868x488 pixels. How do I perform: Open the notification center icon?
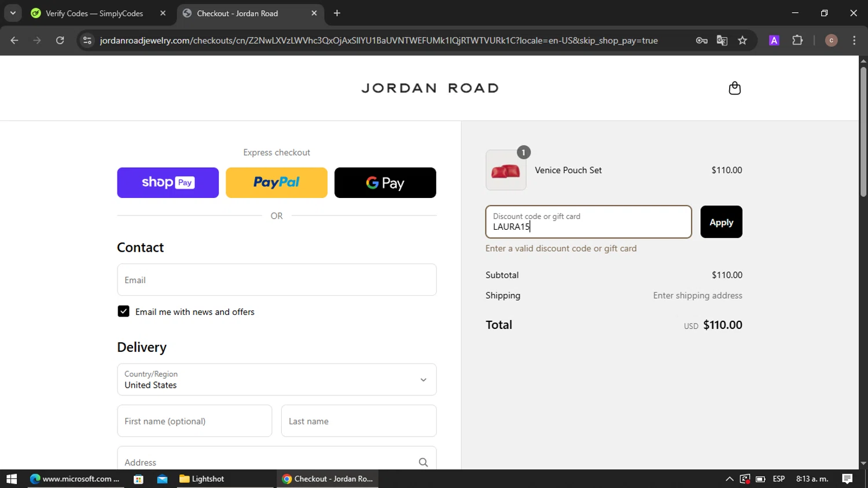click(847, 479)
